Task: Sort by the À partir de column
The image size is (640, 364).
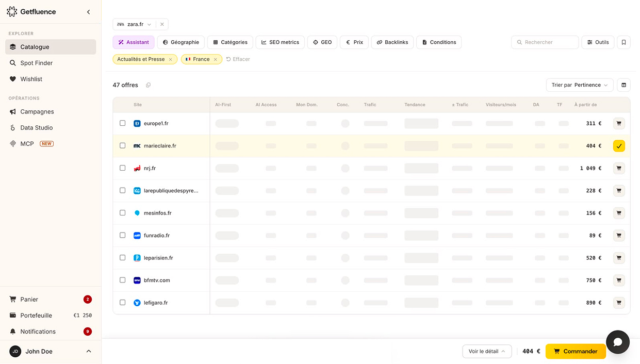Action: pos(585,105)
